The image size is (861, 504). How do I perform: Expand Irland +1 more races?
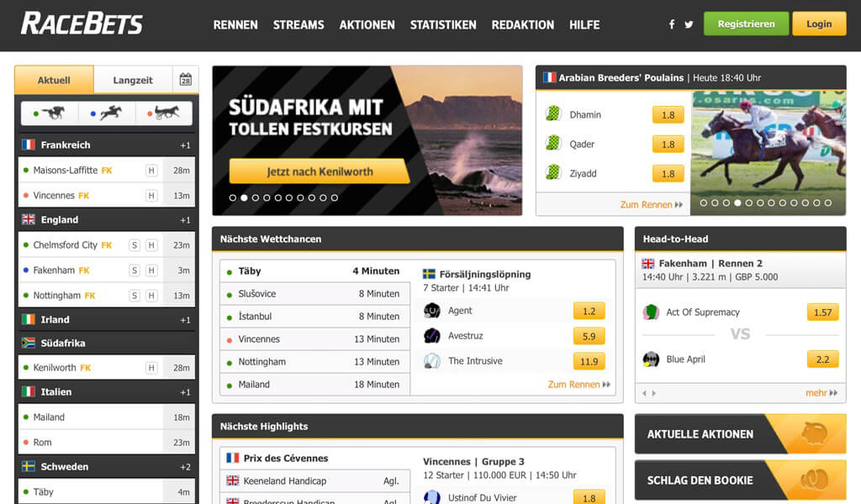[x=185, y=320]
